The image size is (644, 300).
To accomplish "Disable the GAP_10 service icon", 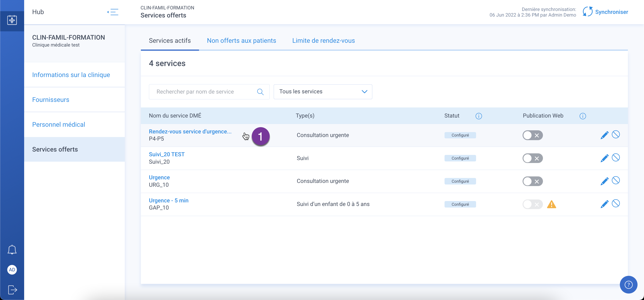I will click(616, 204).
